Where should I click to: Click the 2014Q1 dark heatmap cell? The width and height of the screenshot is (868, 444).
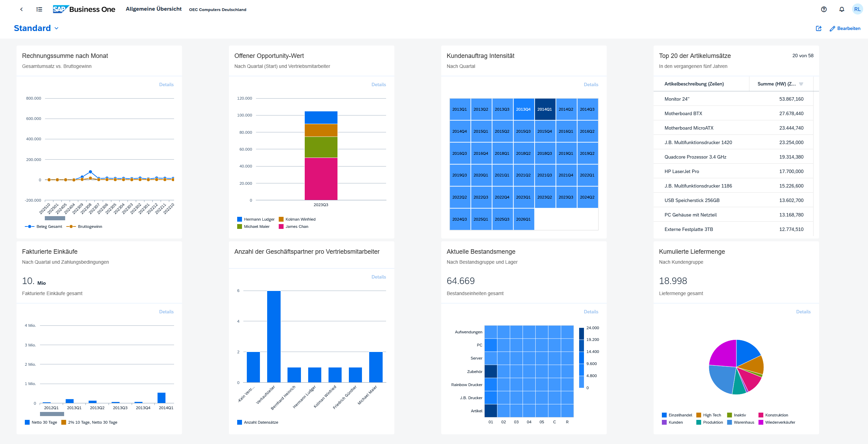point(545,109)
